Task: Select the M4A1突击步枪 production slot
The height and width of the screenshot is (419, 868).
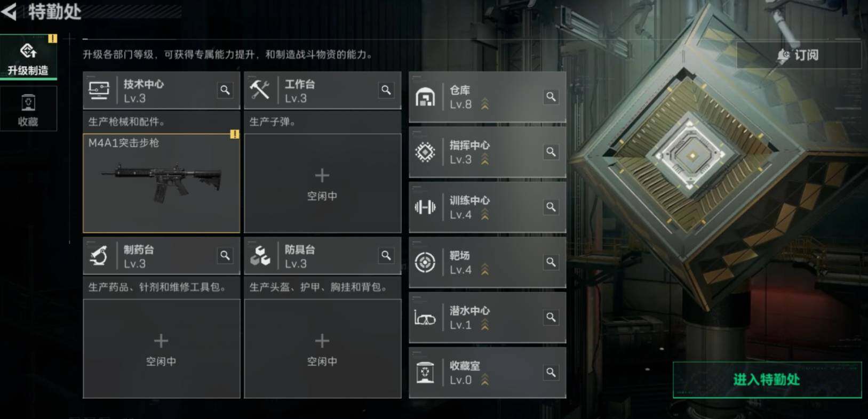Action: tap(161, 183)
